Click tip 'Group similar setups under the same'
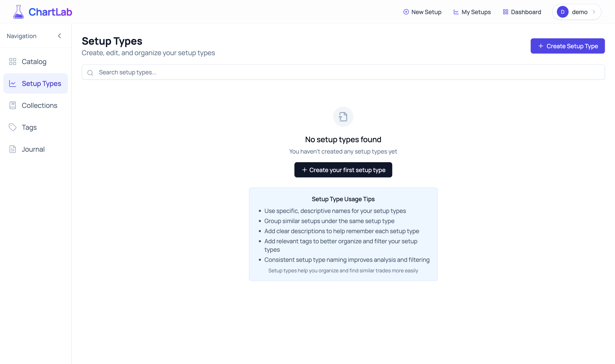The image size is (615, 364). [x=329, y=221]
